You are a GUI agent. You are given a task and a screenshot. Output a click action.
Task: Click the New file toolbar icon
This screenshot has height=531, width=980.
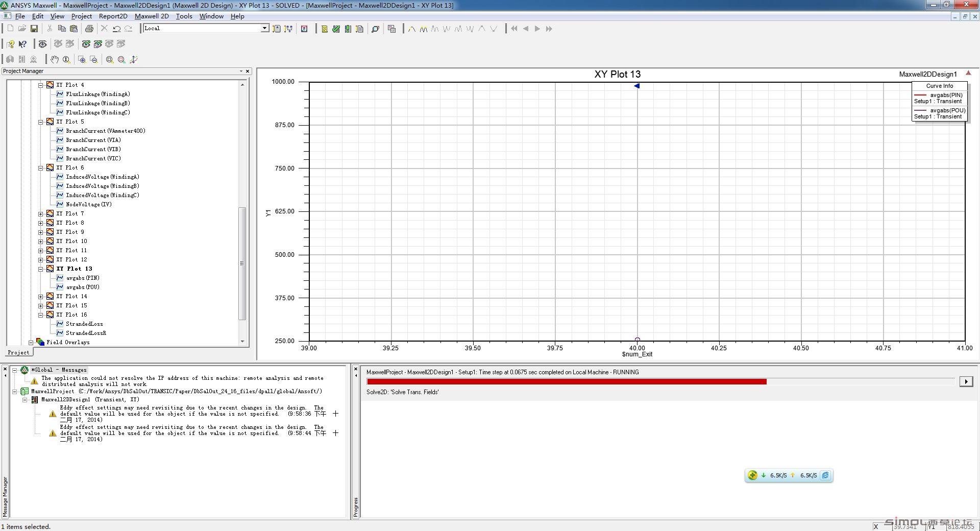click(x=10, y=29)
